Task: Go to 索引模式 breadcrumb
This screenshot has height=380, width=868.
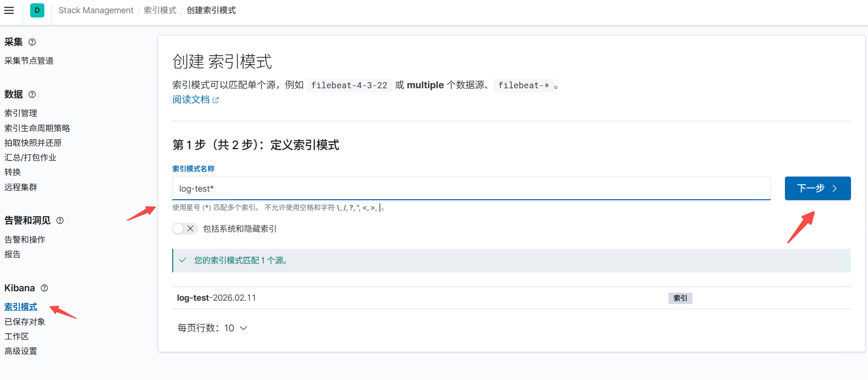Action: click(160, 10)
